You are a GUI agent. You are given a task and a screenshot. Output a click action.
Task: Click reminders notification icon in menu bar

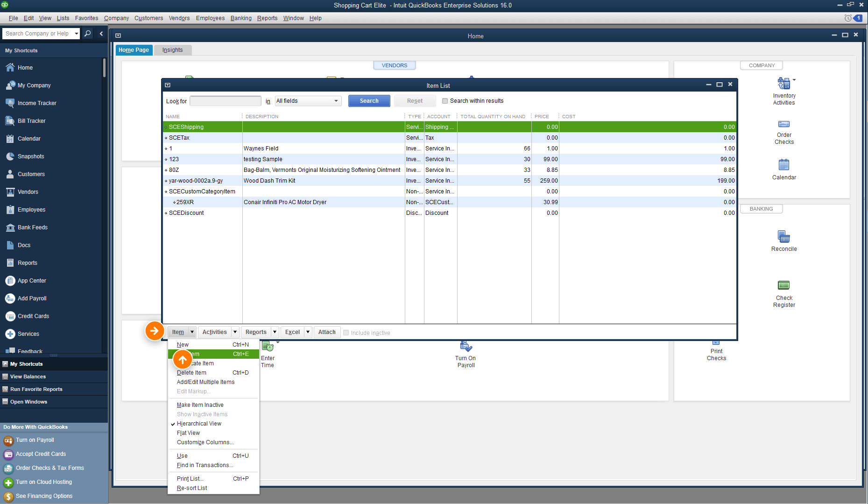(853, 18)
